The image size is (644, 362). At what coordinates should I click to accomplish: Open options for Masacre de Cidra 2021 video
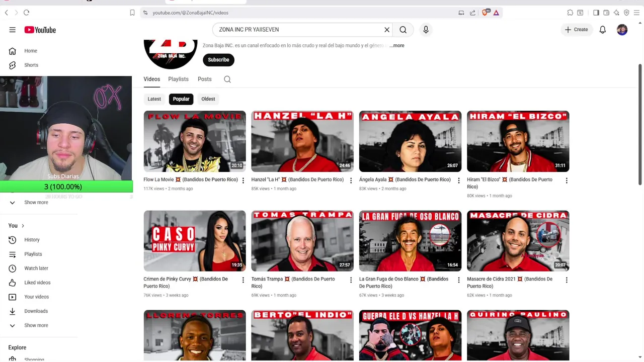567,280
